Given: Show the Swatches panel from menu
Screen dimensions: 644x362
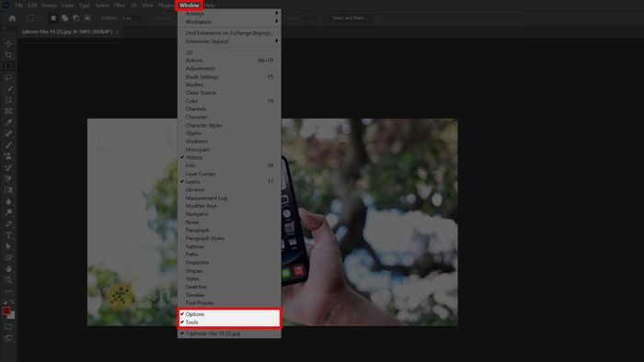Looking at the screenshot, I should [x=229, y=287].
